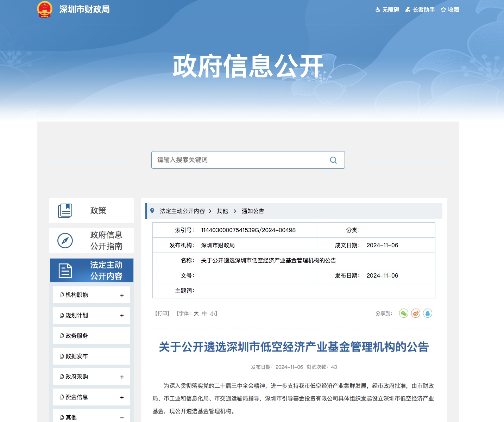The width and height of the screenshot is (504, 422).
Task: Share article to WeChat
Action: [404, 313]
